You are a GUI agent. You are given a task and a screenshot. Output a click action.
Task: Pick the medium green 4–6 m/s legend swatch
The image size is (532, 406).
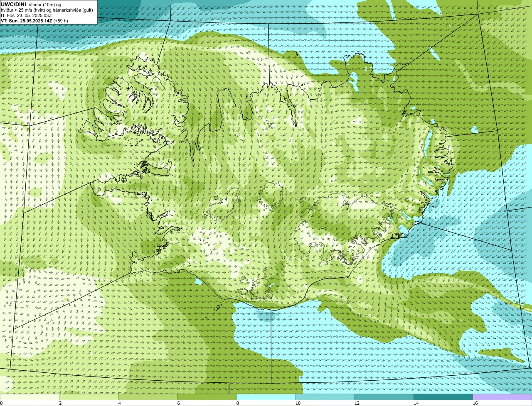pos(148,397)
